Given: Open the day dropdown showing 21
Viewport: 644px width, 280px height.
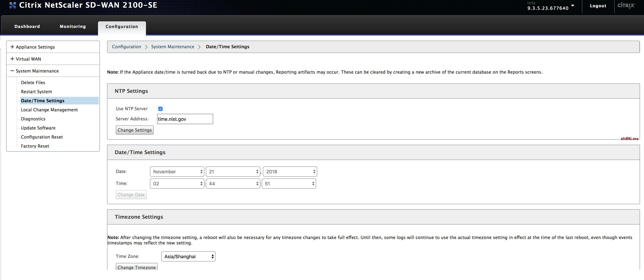Looking at the screenshot, I should pyautogui.click(x=233, y=172).
